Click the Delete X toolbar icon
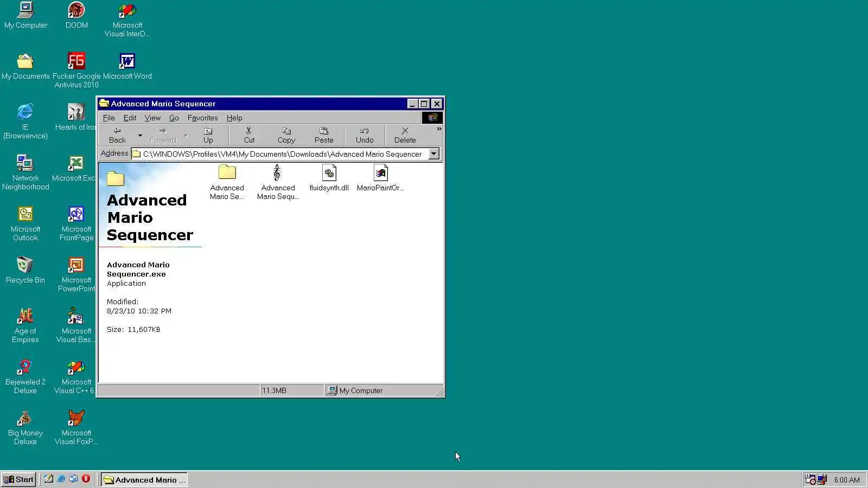 tap(405, 135)
